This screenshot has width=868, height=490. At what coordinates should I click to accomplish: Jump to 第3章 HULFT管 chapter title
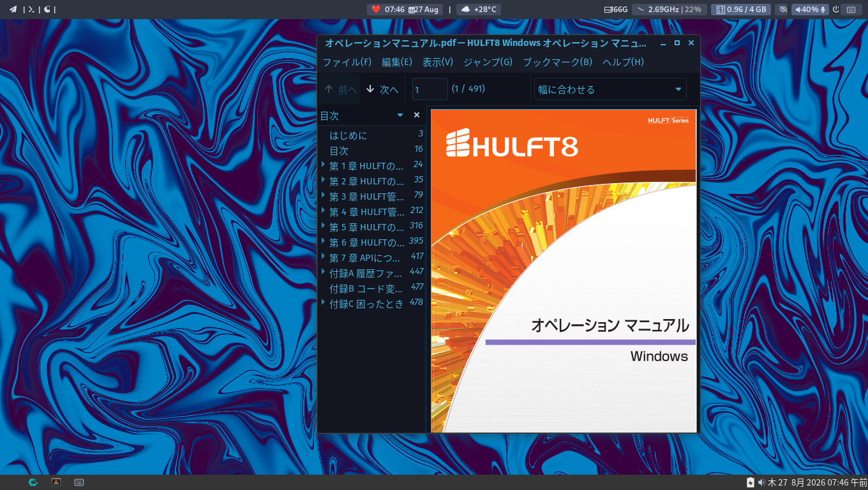click(x=367, y=197)
